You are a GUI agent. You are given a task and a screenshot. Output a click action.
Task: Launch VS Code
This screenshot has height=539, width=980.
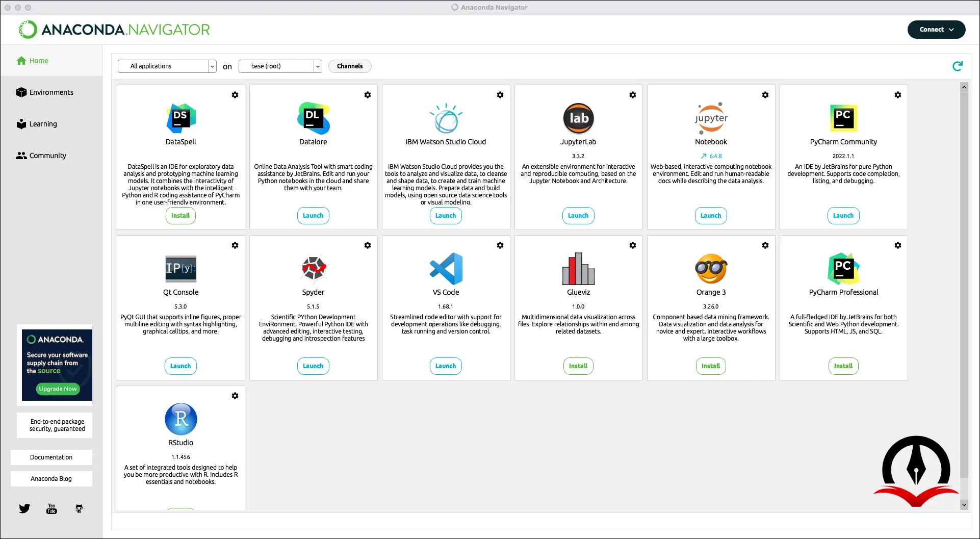tap(446, 366)
